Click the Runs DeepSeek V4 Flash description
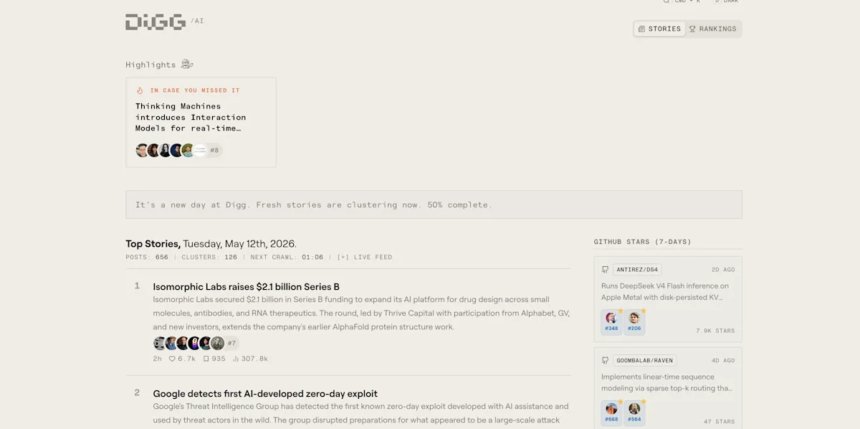Viewport: 860px width, 429px height. (x=666, y=291)
